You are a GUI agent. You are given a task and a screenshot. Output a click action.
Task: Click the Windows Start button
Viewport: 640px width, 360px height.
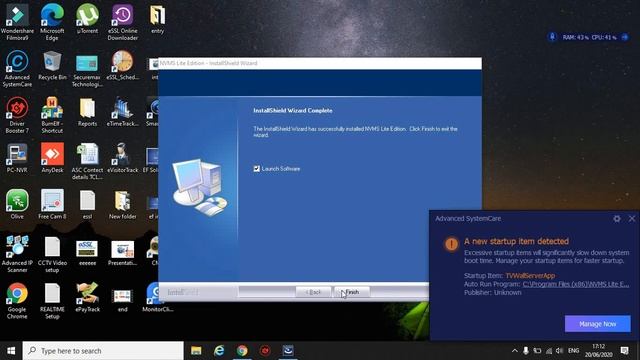(x=11, y=351)
